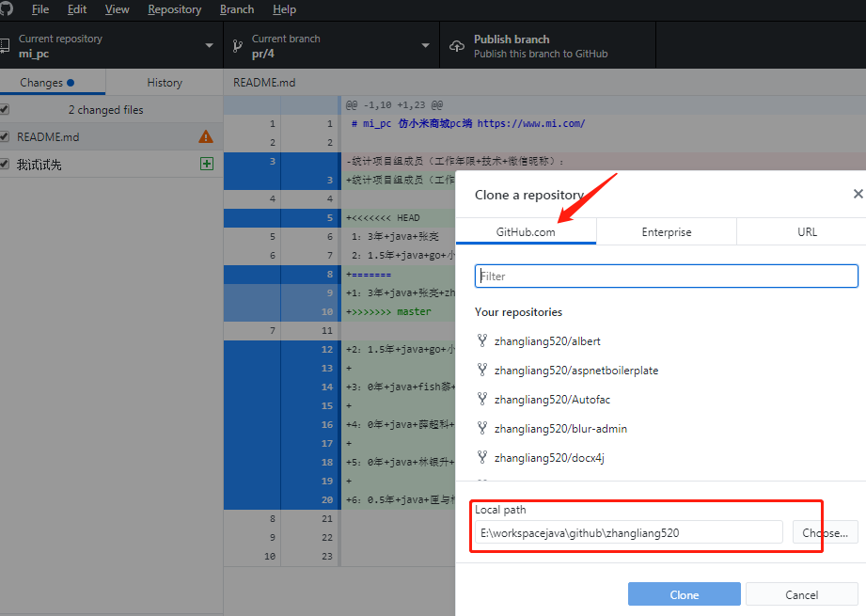Expand the Current repository dropdown arrow
The image size is (866, 616).
[x=210, y=45]
